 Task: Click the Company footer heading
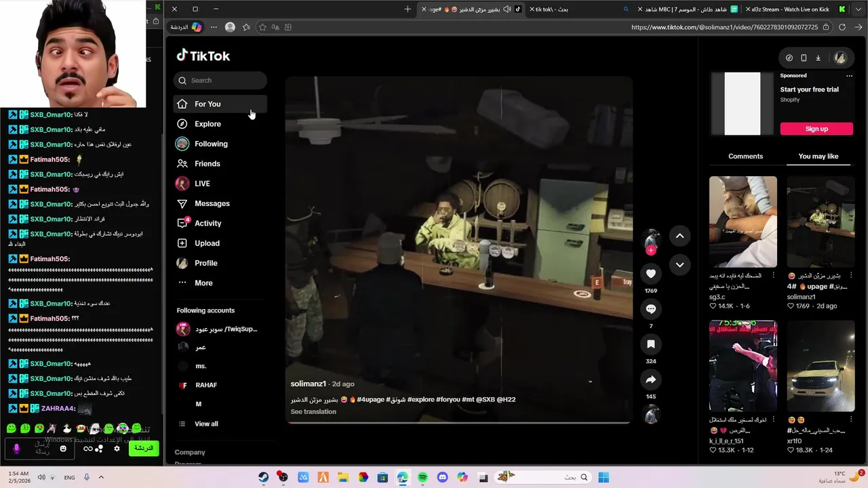tap(190, 452)
